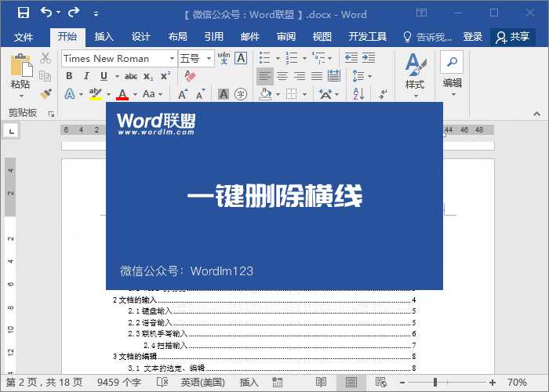This screenshot has width=549, height=392.
Task: Expand the font size 五号 dropdown
Action: click(x=209, y=58)
